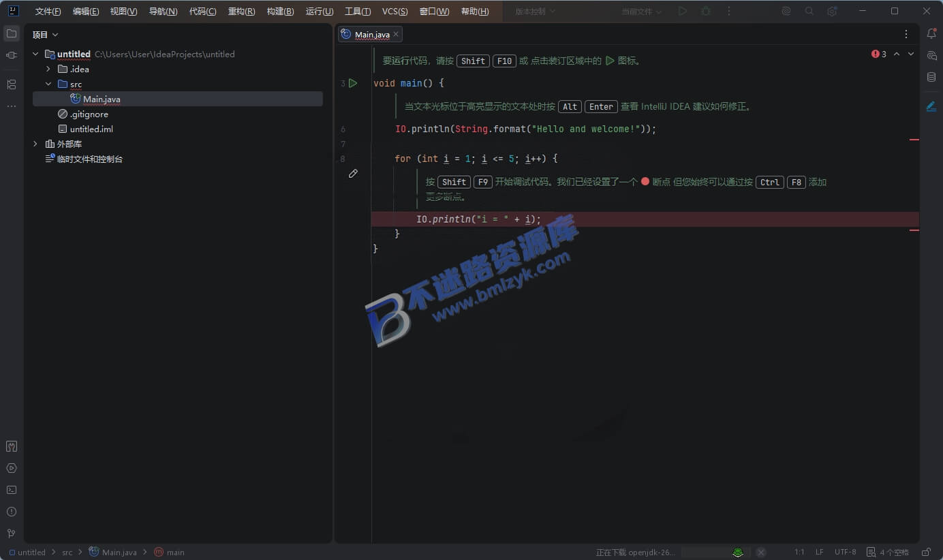Image resolution: width=943 pixels, height=560 pixels.
Task: Select Main.java in the project tree
Action: coord(177,99)
